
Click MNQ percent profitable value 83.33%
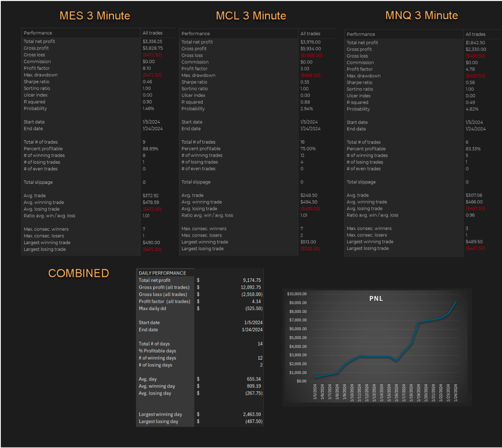(473, 149)
